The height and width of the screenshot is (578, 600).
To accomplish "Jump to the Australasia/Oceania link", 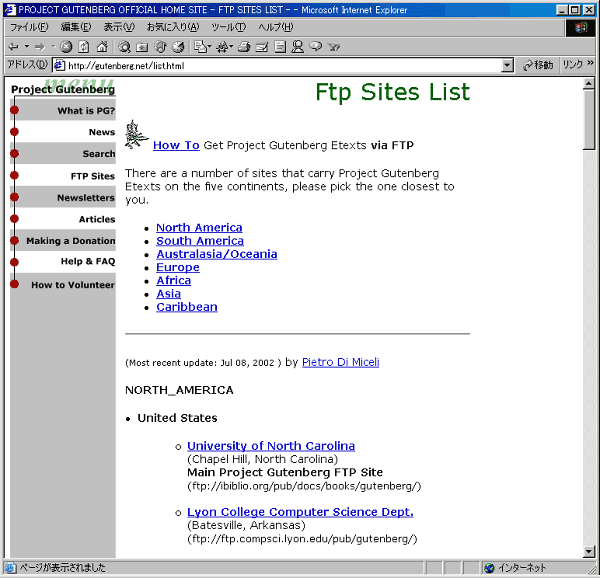I will [x=217, y=254].
